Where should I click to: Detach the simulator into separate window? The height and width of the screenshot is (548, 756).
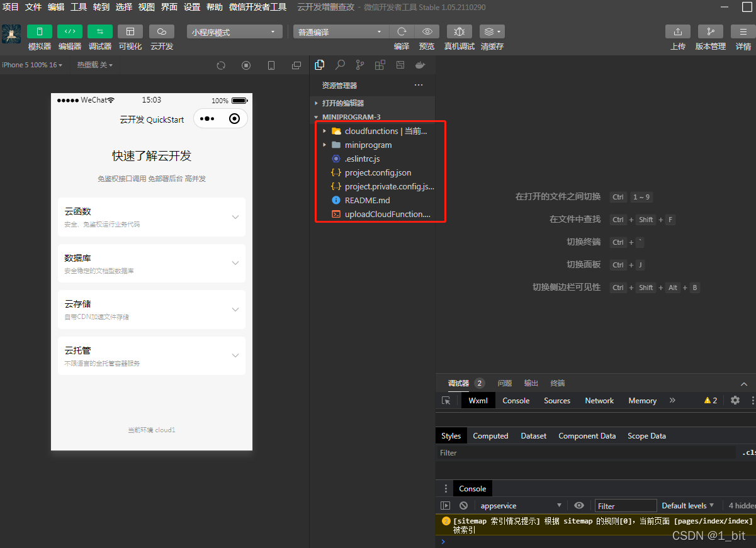pos(296,65)
